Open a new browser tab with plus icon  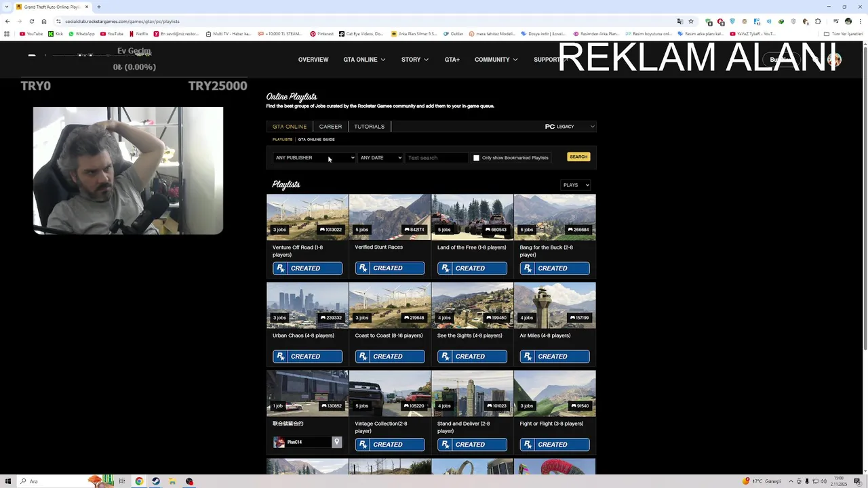(99, 7)
